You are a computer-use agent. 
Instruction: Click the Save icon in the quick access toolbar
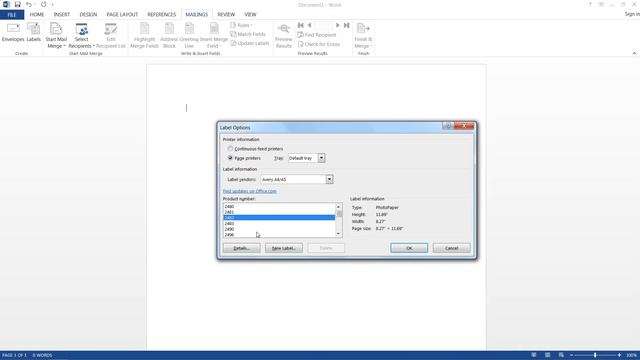18,4
